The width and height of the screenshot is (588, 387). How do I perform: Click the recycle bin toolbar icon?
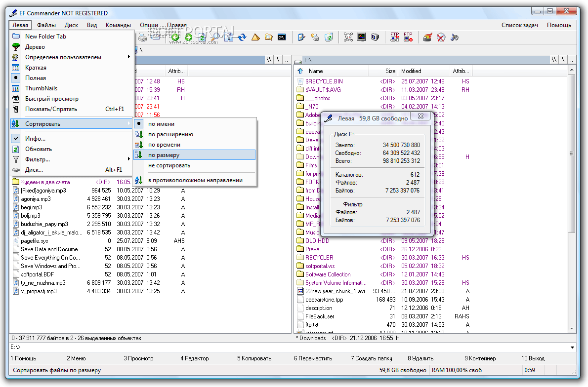click(x=329, y=37)
